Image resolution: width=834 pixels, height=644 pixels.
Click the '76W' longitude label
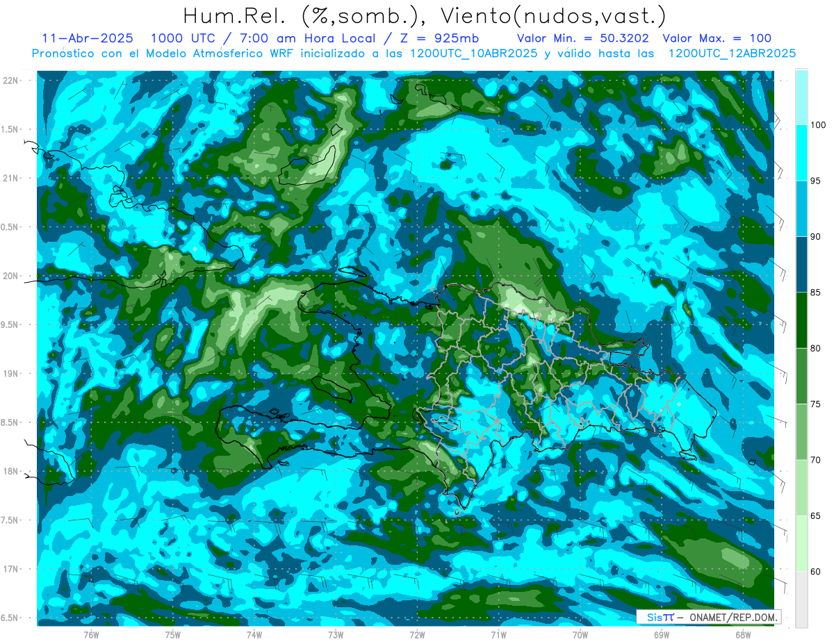[91, 634]
